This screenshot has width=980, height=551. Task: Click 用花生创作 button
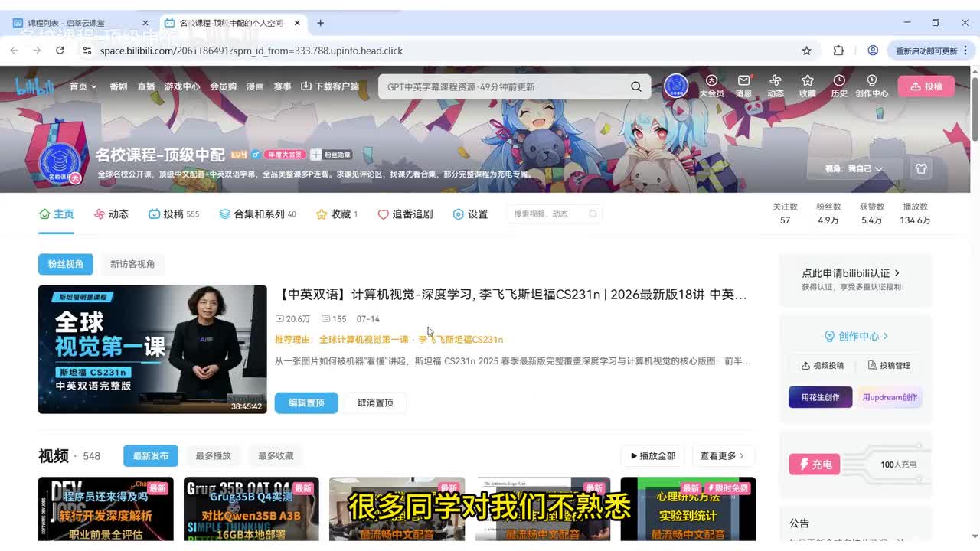pos(821,397)
